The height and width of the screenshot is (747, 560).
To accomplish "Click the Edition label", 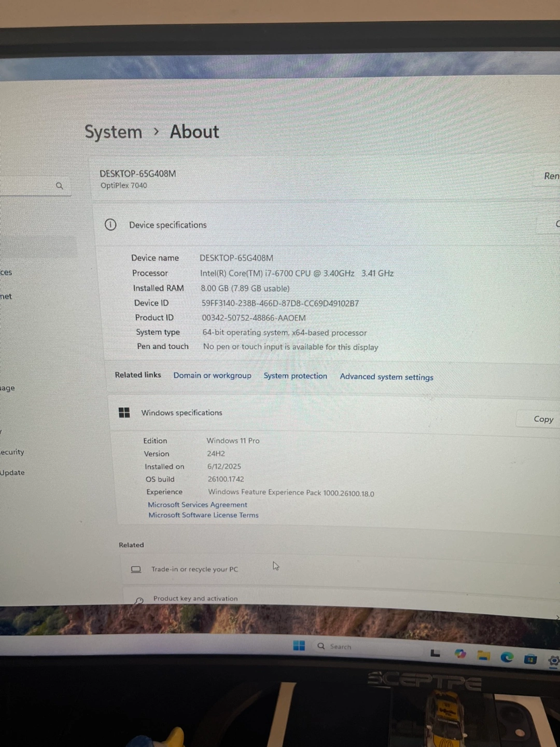I will (155, 440).
